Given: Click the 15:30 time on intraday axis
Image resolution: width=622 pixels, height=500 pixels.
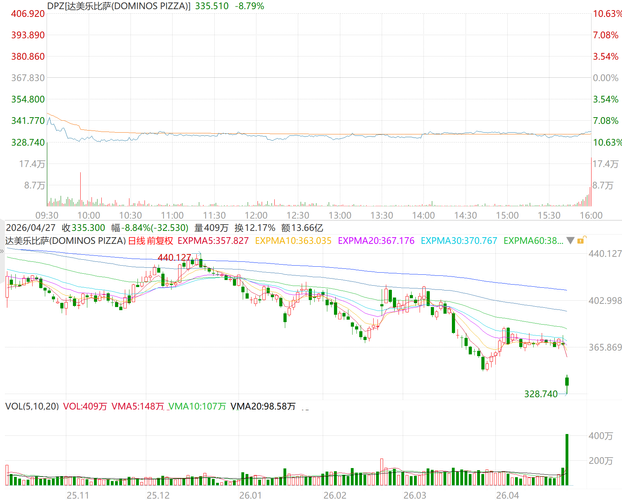Looking at the screenshot, I should pos(549,215).
